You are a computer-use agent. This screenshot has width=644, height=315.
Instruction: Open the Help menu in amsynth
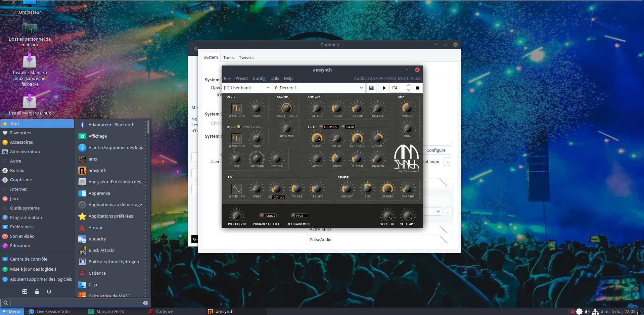288,79
